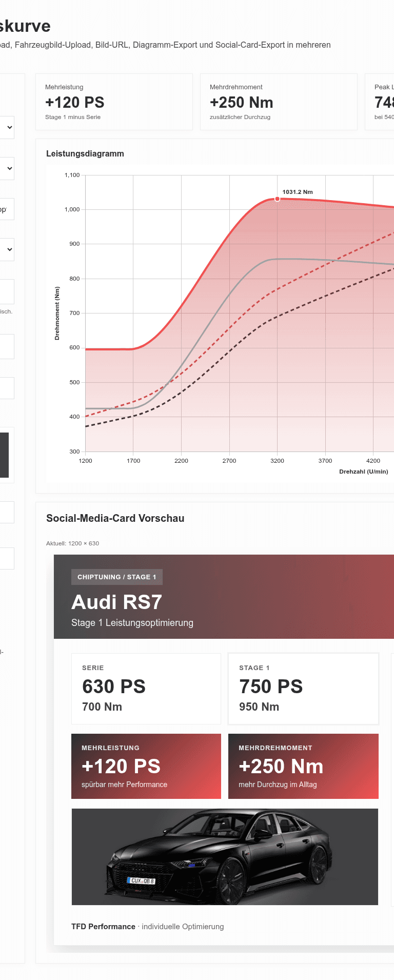The height and width of the screenshot is (980, 394).
Task: Open the topmost dropdown in the left sidebar
Action: click(7, 128)
